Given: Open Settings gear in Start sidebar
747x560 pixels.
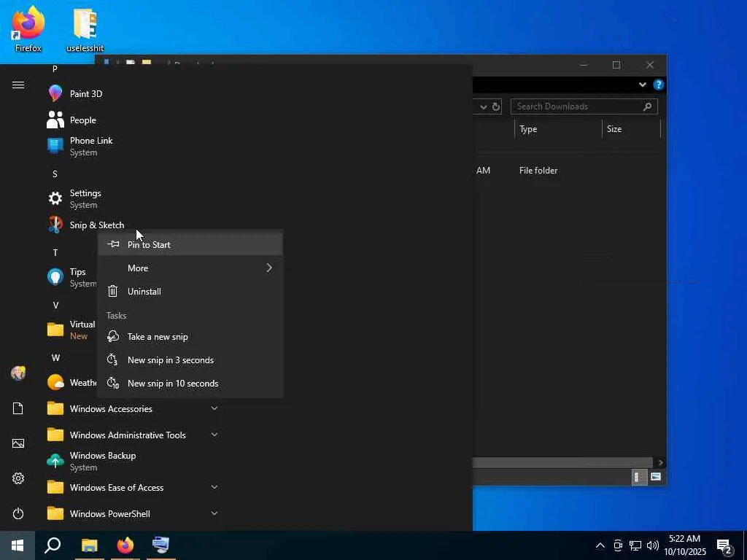Looking at the screenshot, I should point(18,478).
